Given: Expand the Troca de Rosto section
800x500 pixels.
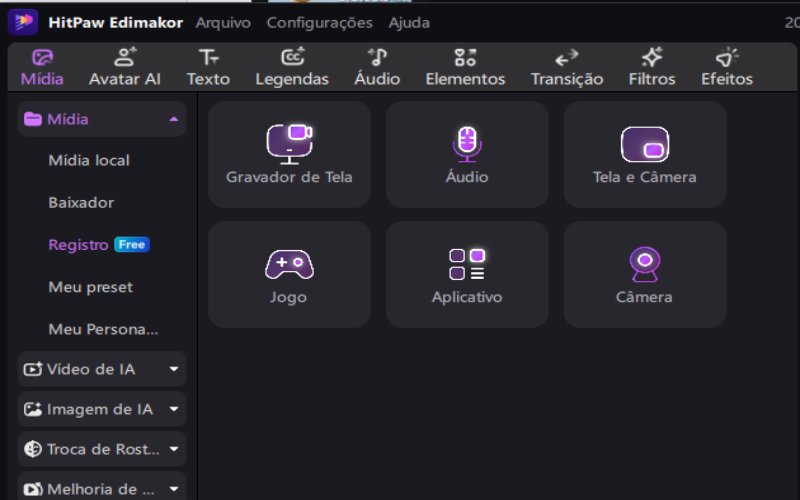Looking at the screenshot, I should pyautogui.click(x=102, y=449).
